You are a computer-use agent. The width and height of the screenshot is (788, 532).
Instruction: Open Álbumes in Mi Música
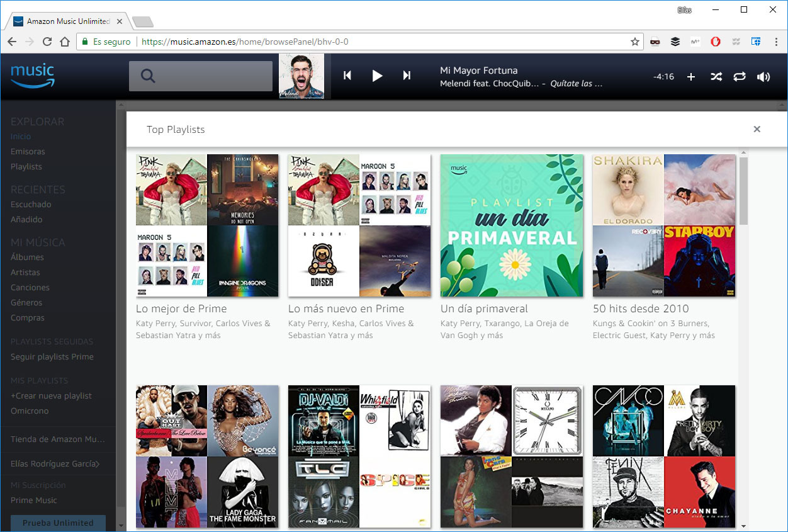(x=27, y=257)
